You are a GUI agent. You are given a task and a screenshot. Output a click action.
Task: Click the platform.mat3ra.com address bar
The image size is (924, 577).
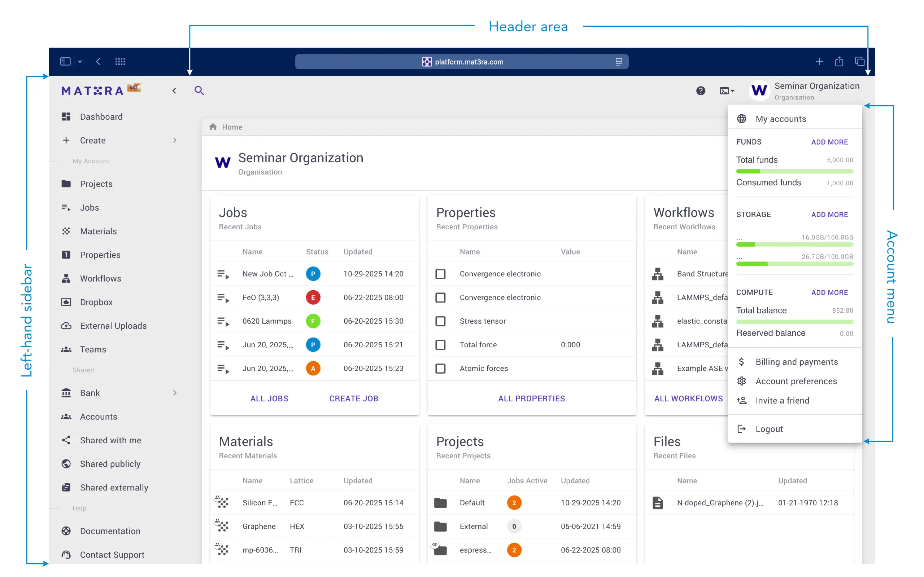[x=462, y=61]
